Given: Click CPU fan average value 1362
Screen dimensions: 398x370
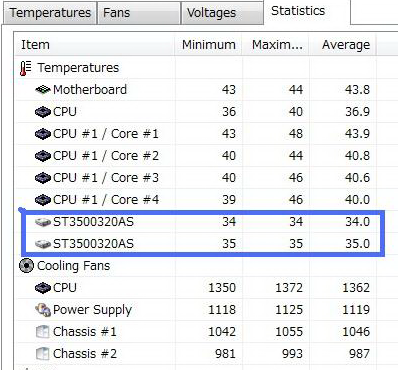Looking at the screenshot, I should click(356, 288).
